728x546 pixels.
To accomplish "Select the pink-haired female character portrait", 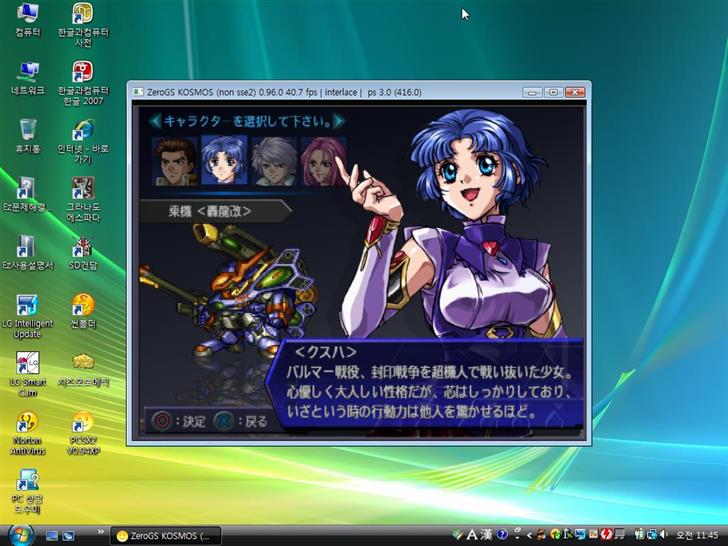I will click(x=324, y=162).
